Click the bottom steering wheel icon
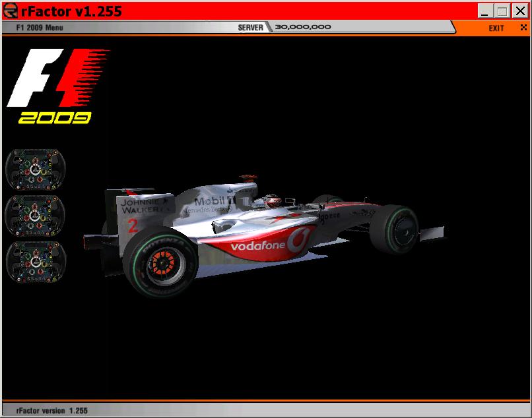532x418 pixels. [35, 262]
